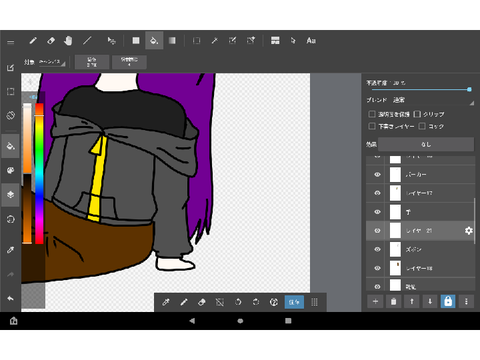Select the Eraser tool in top toolbar

[x=51, y=41]
